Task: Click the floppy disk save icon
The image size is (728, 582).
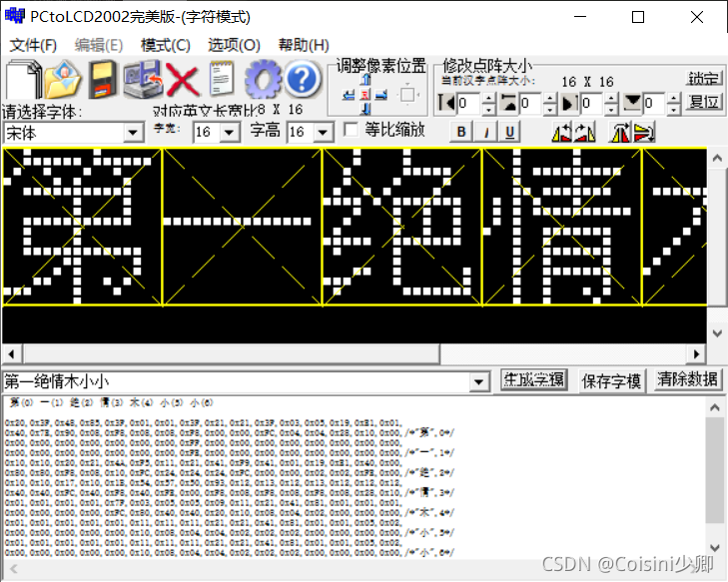Action: point(103,79)
